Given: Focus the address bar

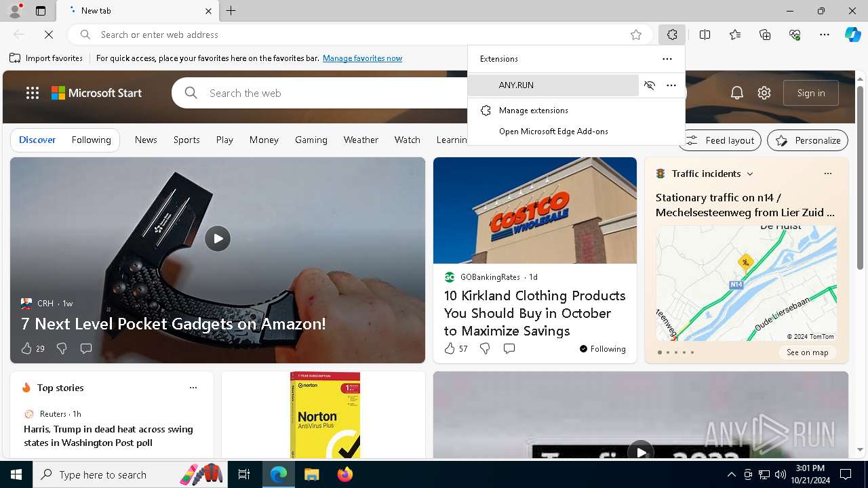Looking at the screenshot, I should click(359, 35).
